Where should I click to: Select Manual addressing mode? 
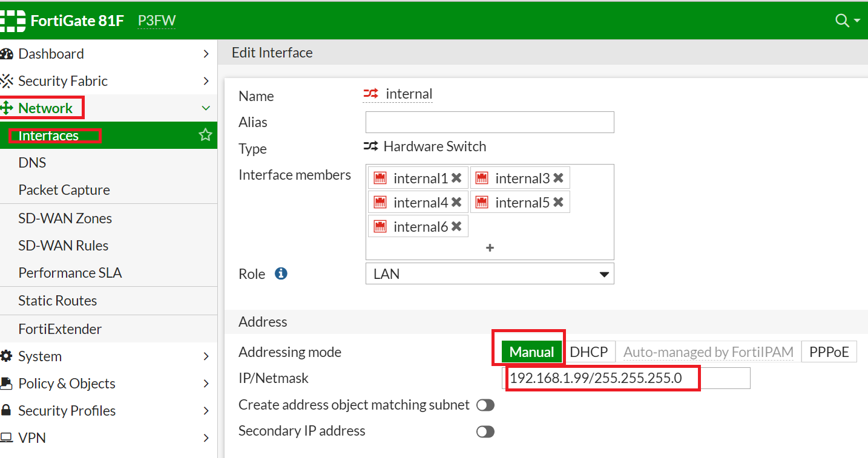point(532,352)
